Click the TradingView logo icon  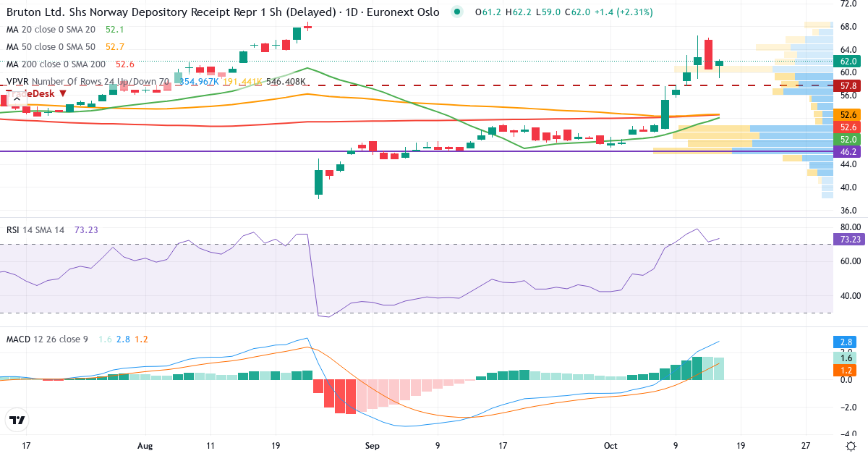coord(17,419)
